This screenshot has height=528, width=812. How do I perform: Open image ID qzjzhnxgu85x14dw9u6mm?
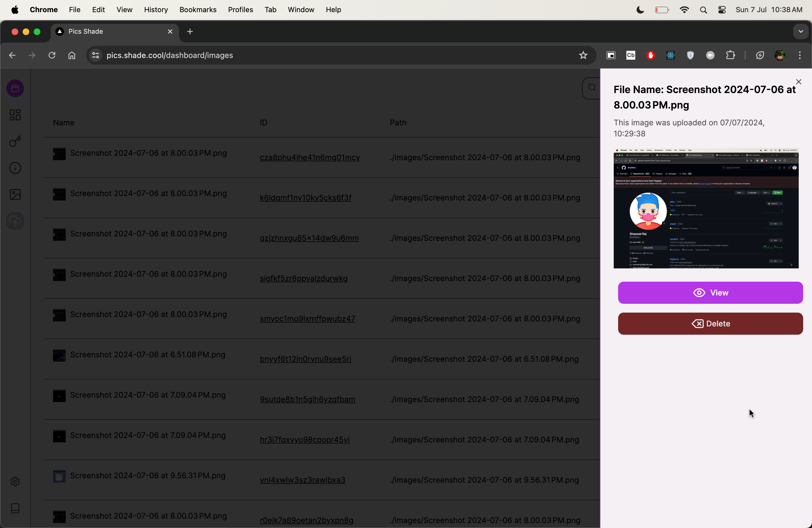309,238
